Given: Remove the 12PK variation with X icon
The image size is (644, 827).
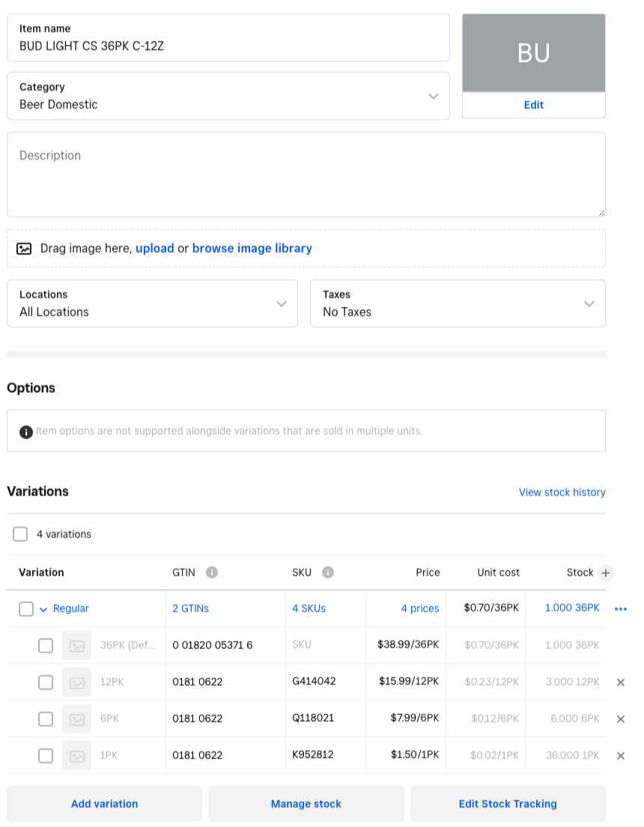Looking at the screenshot, I should click(x=621, y=682).
